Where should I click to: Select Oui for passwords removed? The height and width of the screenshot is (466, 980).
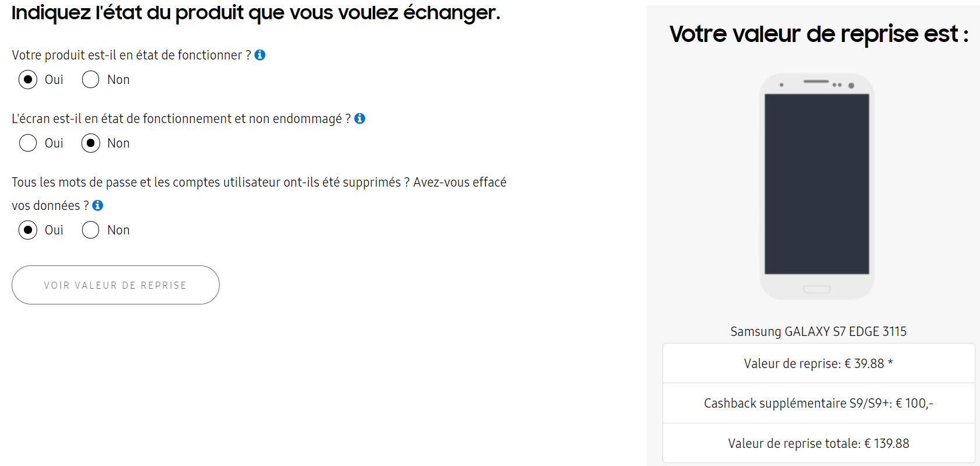tap(28, 230)
